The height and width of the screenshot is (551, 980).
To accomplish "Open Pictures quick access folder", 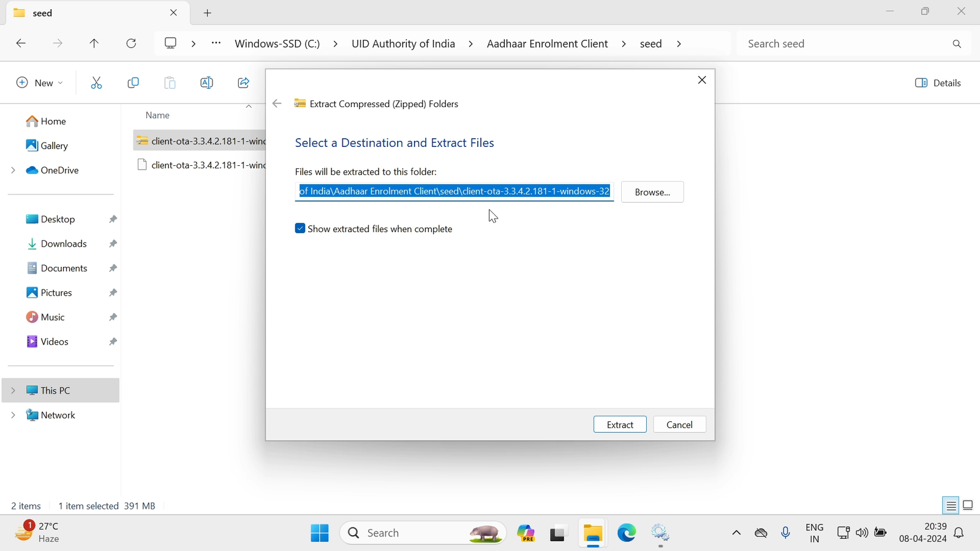I will 50,293.
